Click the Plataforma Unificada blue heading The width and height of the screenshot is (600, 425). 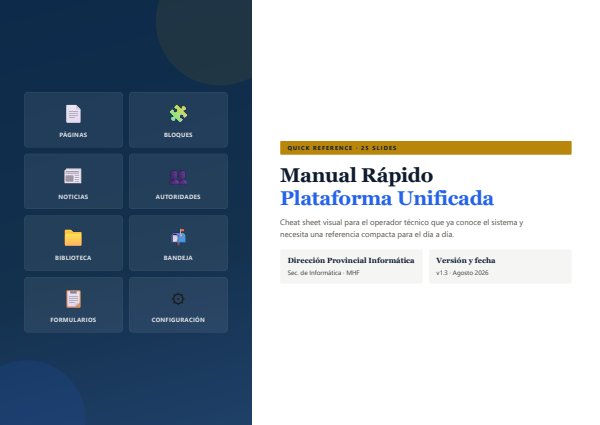(x=386, y=198)
